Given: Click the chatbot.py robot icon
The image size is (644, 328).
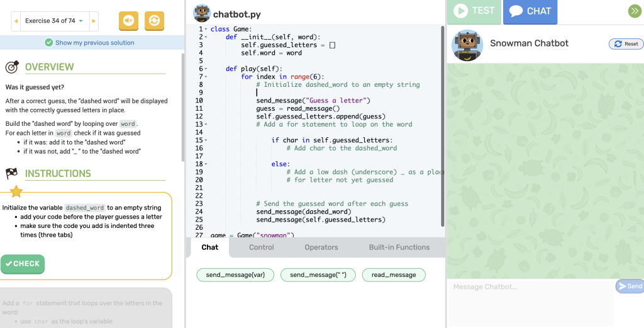Looking at the screenshot, I should point(202,13).
